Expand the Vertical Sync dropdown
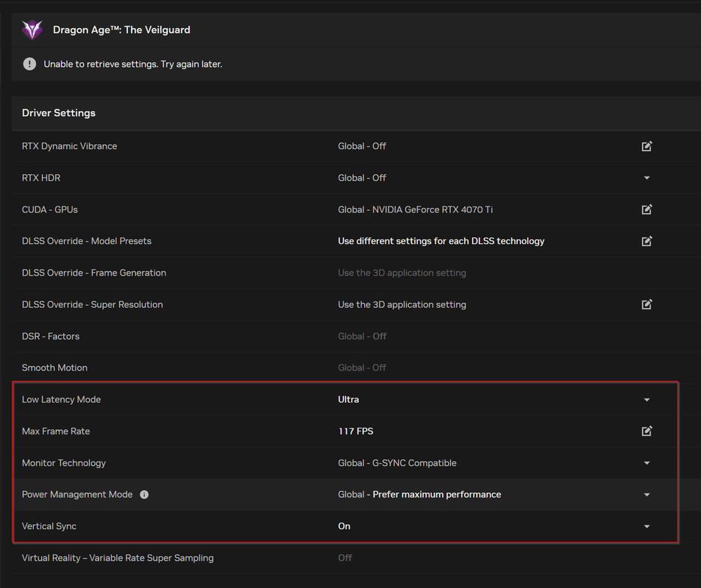 pos(647,526)
